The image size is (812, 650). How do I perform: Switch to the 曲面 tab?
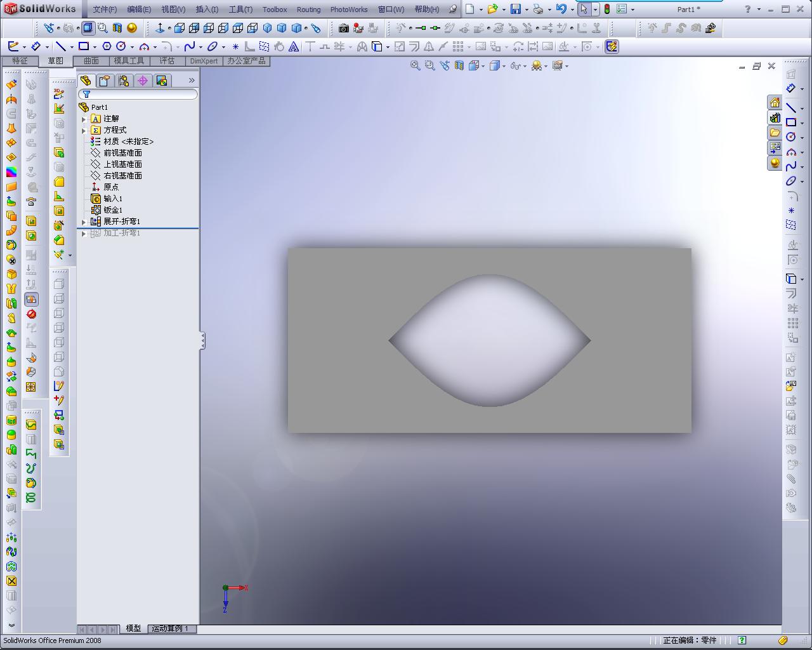(x=91, y=61)
